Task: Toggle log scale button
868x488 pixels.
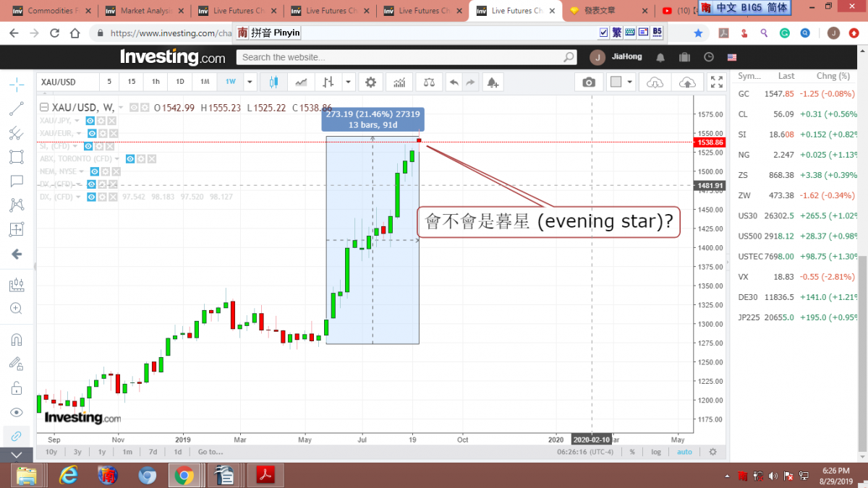Action: [x=656, y=452]
